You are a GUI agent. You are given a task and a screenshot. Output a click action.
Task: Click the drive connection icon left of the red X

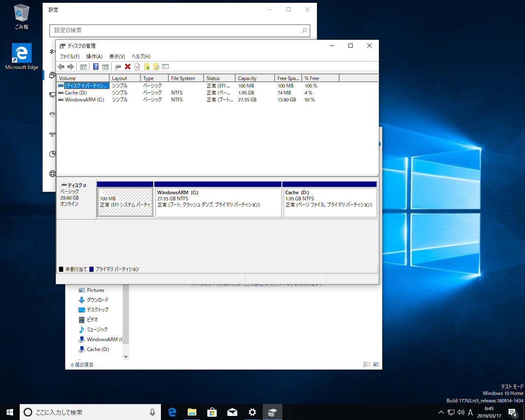(118, 67)
